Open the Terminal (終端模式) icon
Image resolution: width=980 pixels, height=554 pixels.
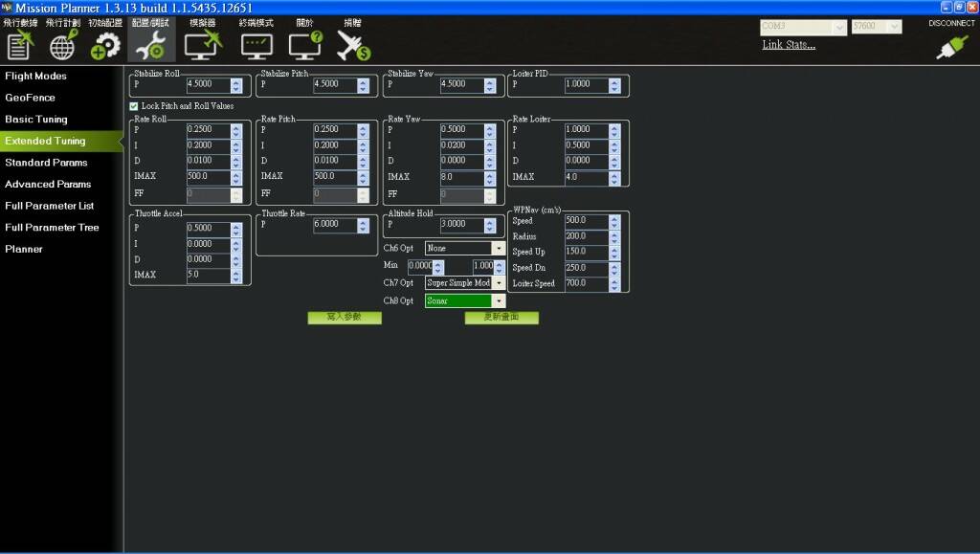256,45
